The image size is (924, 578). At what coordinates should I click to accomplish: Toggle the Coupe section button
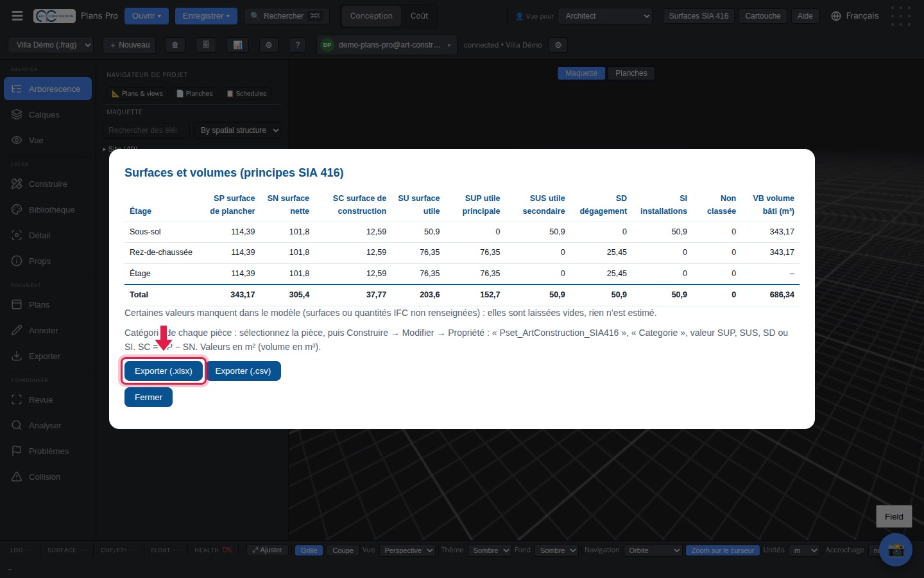pos(343,550)
